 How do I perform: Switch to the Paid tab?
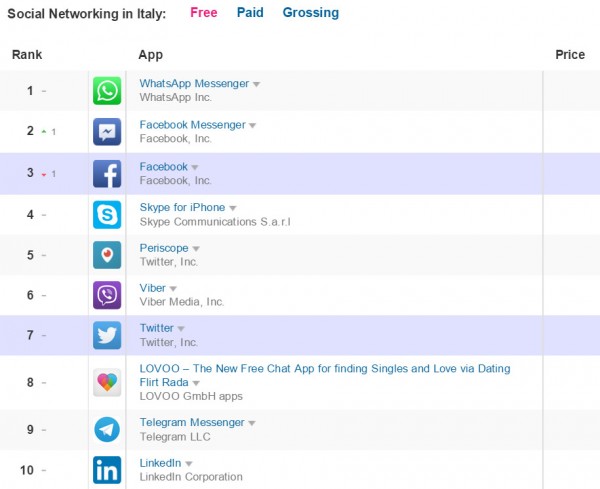click(x=250, y=13)
